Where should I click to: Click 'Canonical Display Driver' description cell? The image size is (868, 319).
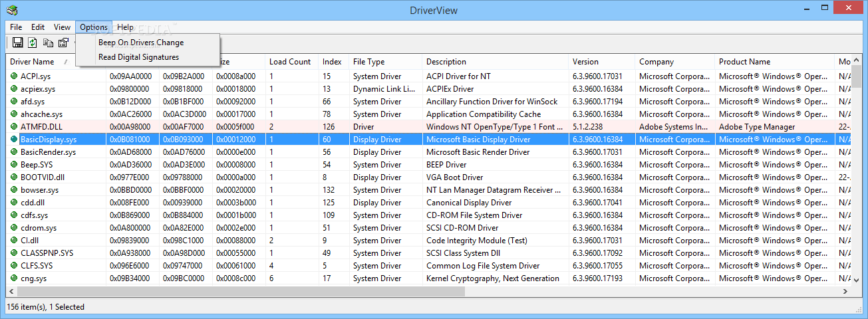469,203
